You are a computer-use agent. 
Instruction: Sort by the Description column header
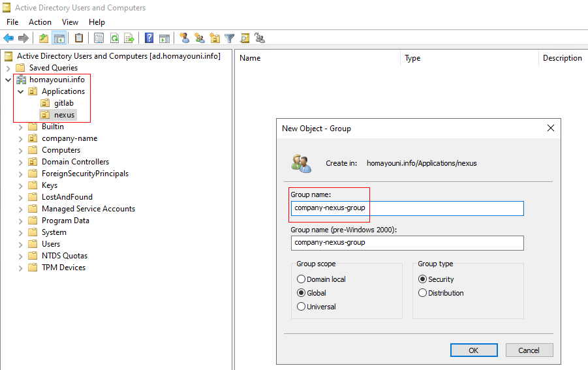coord(563,58)
